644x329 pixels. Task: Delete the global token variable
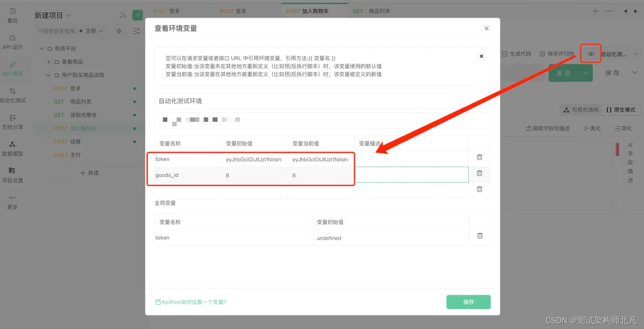click(x=480, y=236)
